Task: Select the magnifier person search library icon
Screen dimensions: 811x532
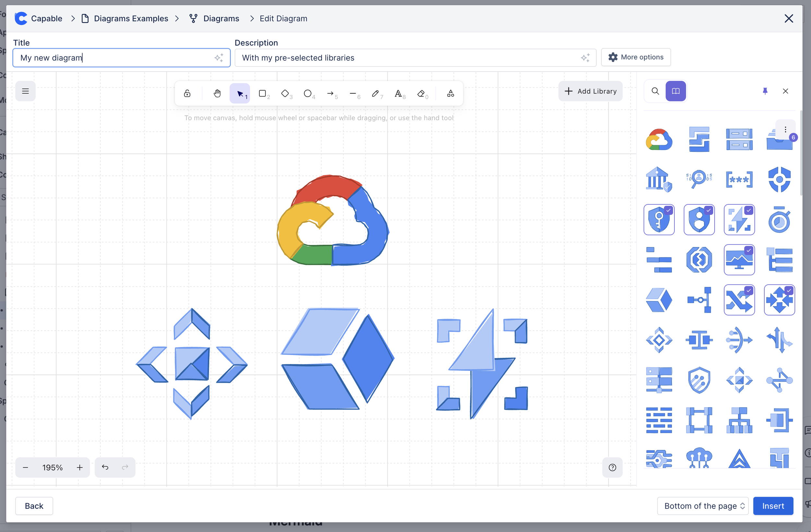Action: (x=699, y=180)
